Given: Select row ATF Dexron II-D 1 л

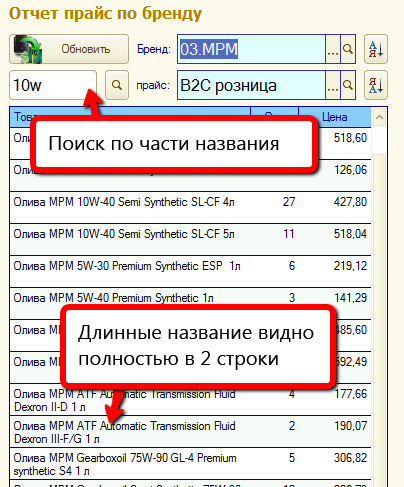Looking at the screenshot, I should tap(190, 400).
